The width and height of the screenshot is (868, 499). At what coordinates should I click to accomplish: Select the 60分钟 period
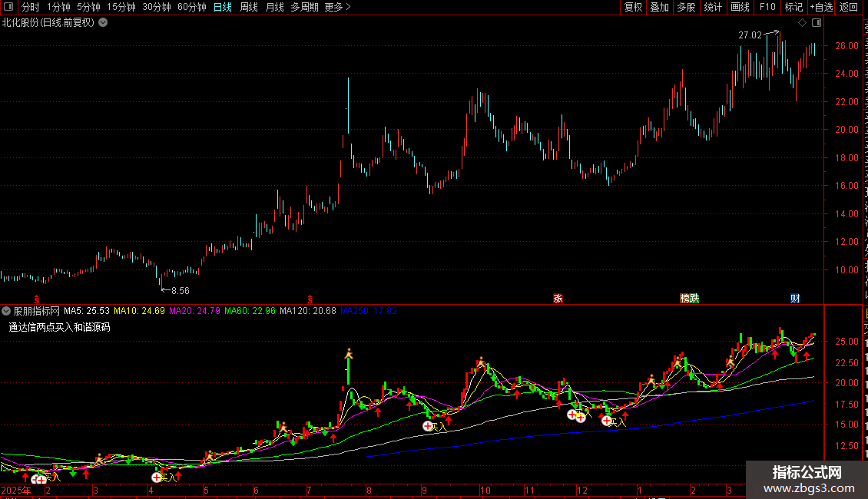pos(192,7)
